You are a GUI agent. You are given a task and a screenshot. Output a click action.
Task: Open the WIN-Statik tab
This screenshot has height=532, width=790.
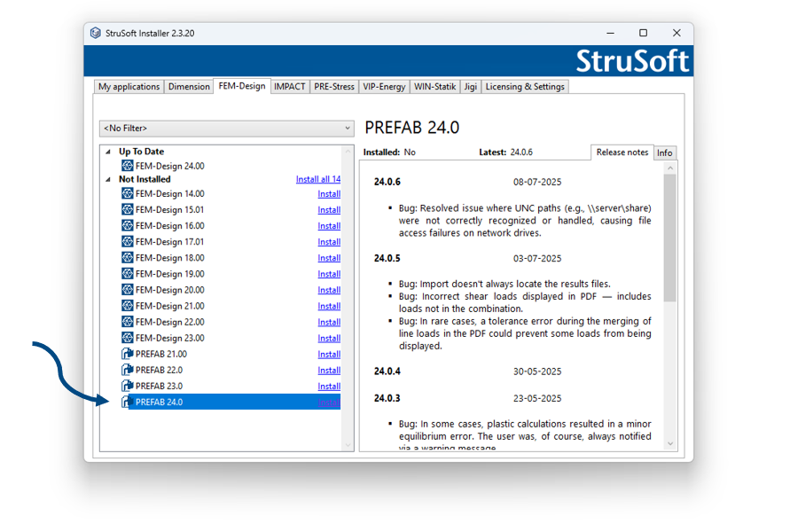tap(434, 87)
